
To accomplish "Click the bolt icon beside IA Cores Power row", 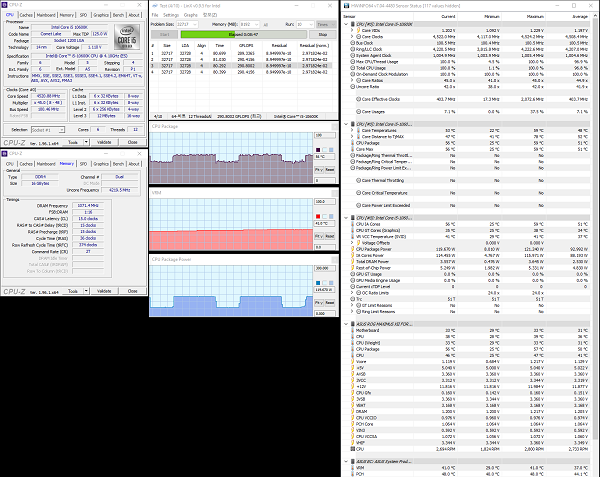I will pos(353,256).
